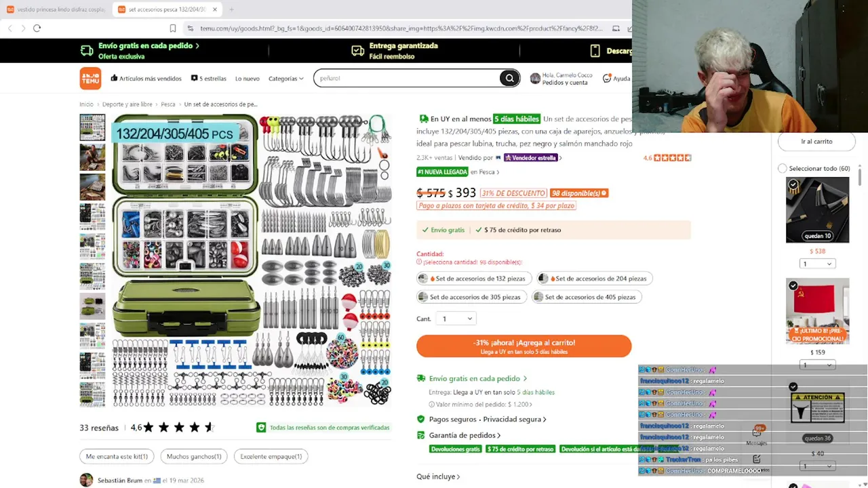Toggle checkbox on the red flag cart item
The image size is (868, 488).
pos(793,285)
